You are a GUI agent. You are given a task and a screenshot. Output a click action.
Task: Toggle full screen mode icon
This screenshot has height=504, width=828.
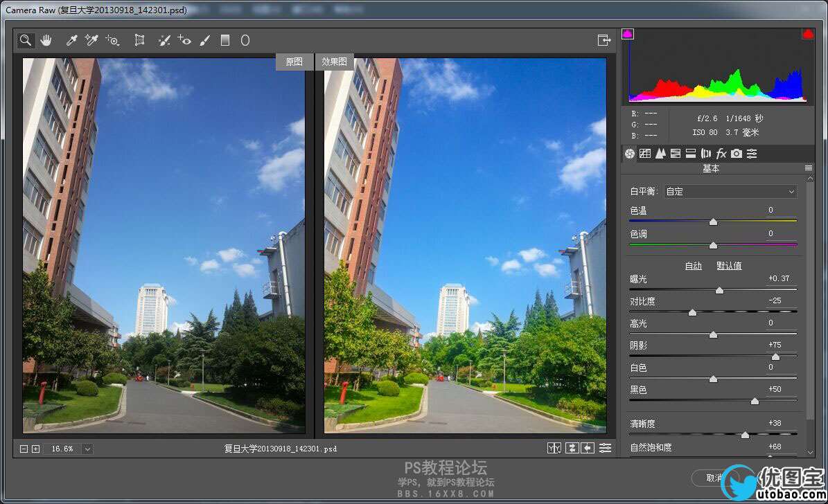tap(604, 40)
